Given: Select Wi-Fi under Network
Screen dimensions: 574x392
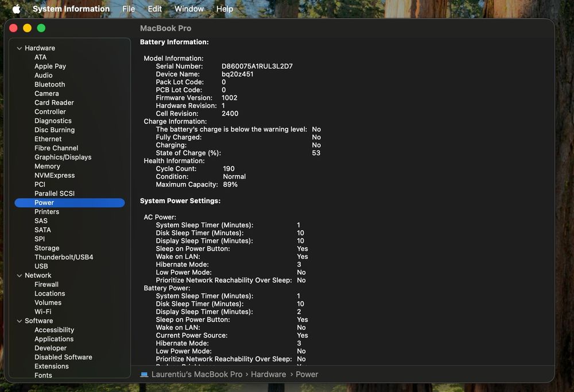Looking at the screenshot, I should [x=43, y=312].
